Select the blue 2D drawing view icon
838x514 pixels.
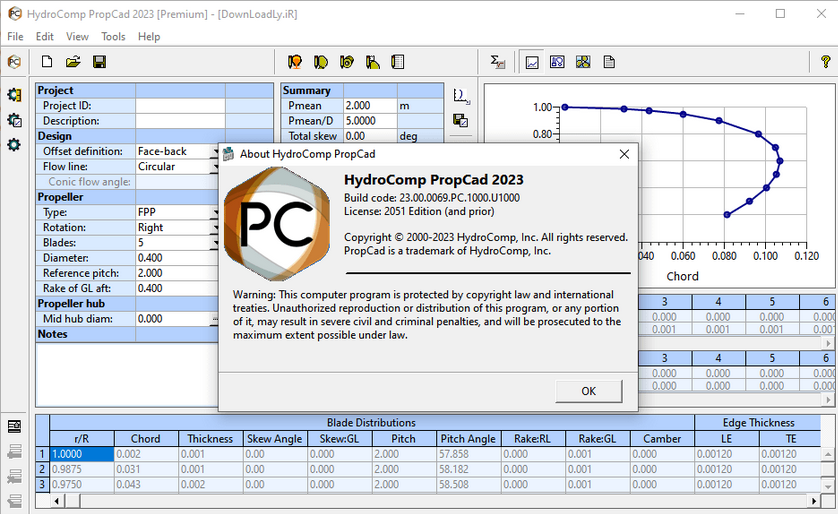click(557, 62)
